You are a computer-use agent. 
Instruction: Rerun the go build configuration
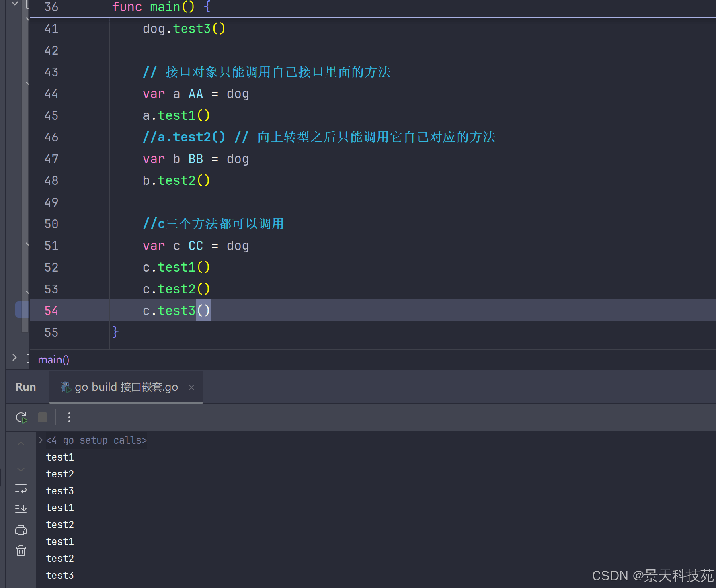pyautogui.click(x=21, y=418)
